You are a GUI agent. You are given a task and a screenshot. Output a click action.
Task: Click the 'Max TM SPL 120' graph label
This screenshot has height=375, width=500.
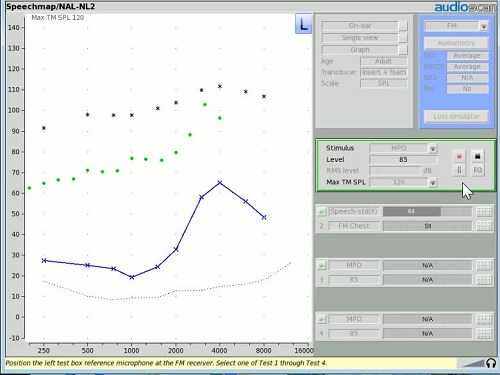click(58, 18)
